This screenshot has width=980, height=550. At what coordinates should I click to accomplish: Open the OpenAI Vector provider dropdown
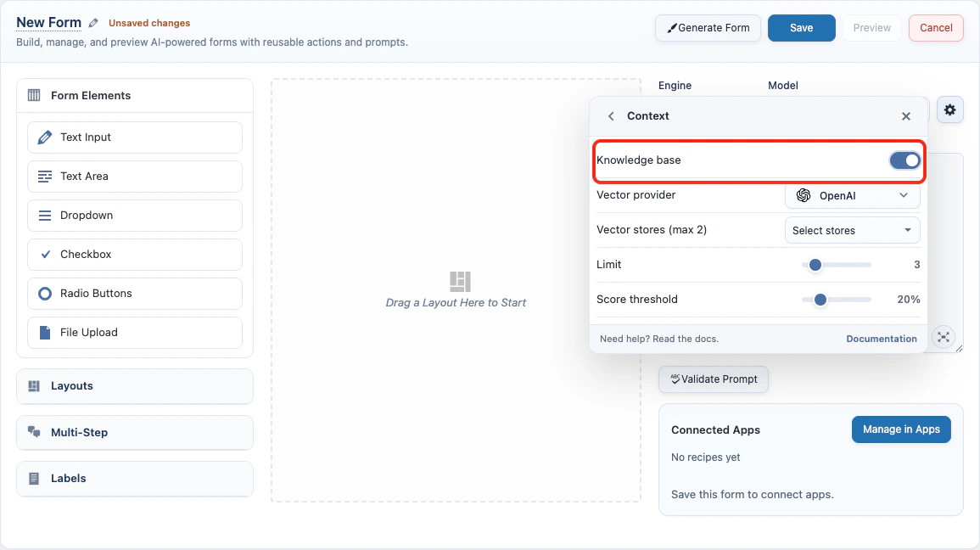point(852,195)
